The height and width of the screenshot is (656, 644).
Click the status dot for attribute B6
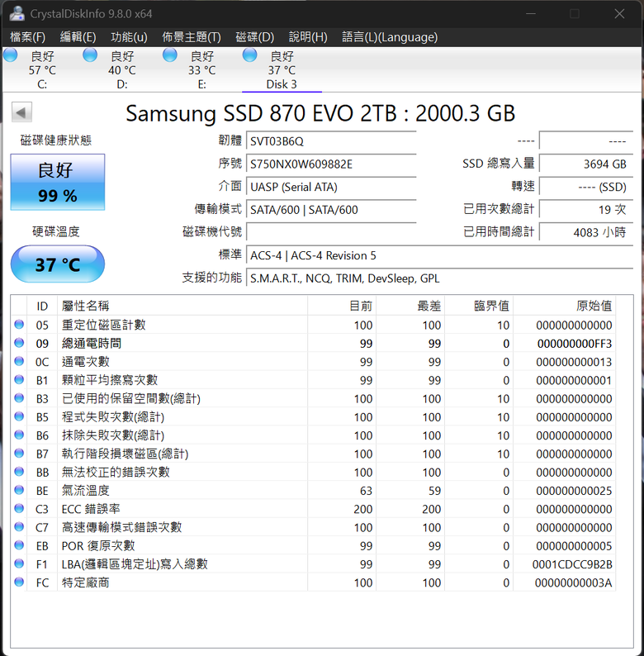19,435
